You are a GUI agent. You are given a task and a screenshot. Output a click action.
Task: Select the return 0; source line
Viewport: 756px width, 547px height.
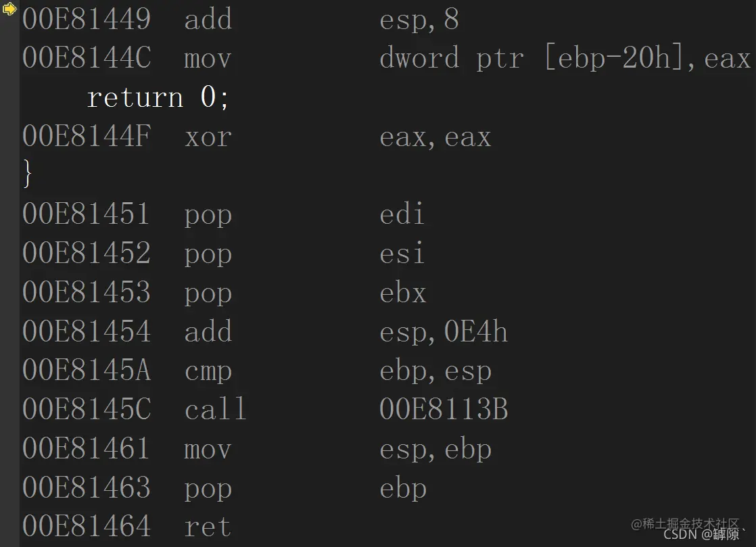[x=158, y=97]
